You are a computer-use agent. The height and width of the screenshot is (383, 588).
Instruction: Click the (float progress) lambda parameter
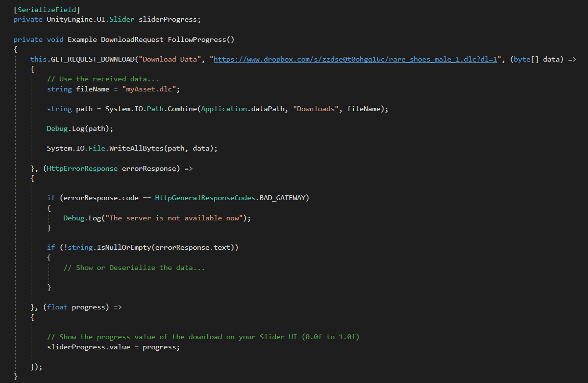(76, 307)
